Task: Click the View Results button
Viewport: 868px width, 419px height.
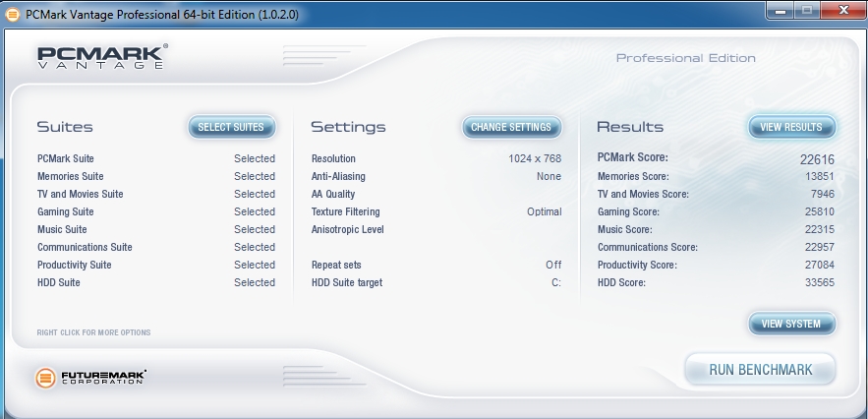Action: point(791,127)
